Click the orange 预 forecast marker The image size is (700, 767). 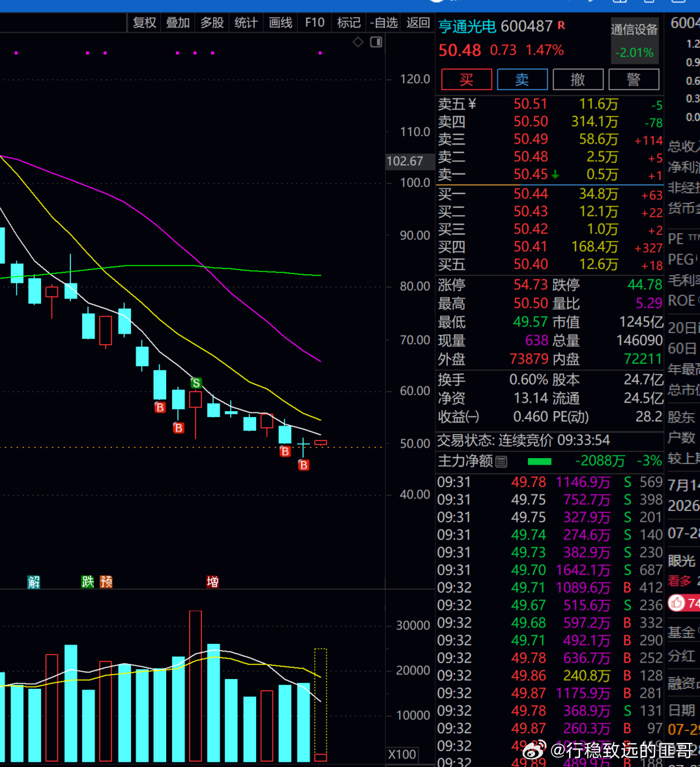pyautogui.click(x=106, y=582)
